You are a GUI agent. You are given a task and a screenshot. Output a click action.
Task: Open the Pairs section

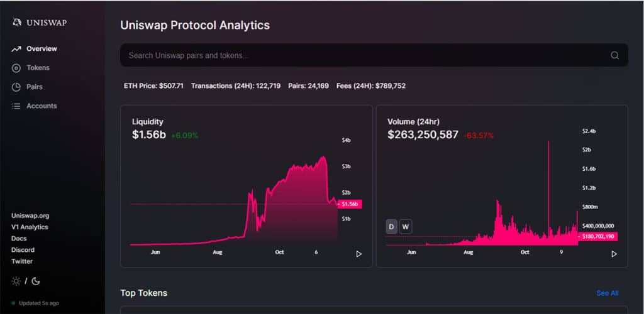tap(35, 87)
